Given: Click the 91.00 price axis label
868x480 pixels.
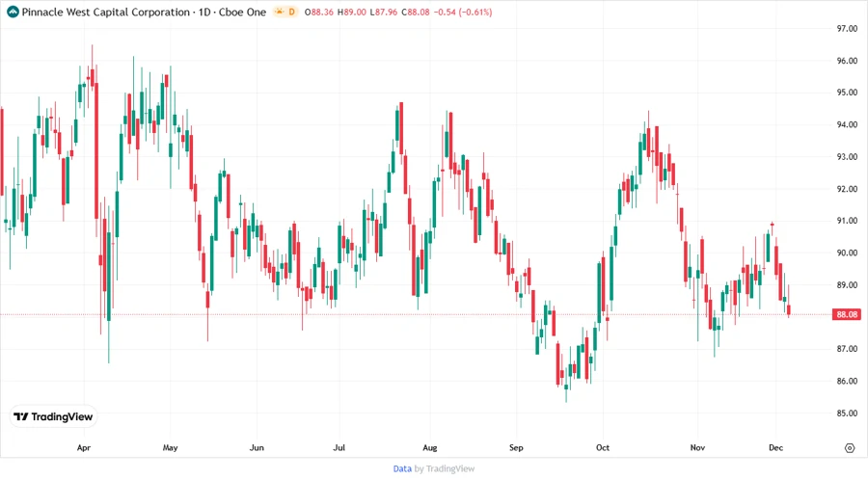Looking at the screenshot, I should point(847,221).
